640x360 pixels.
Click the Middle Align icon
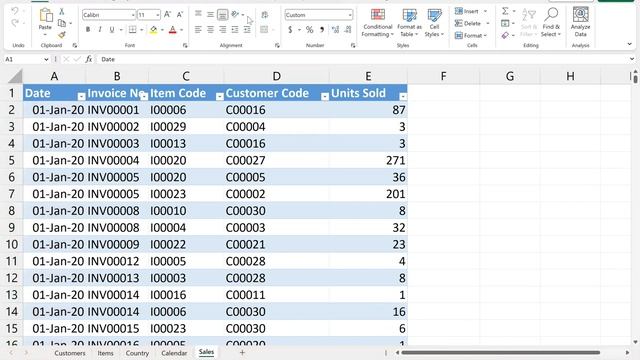click(210, 15)
